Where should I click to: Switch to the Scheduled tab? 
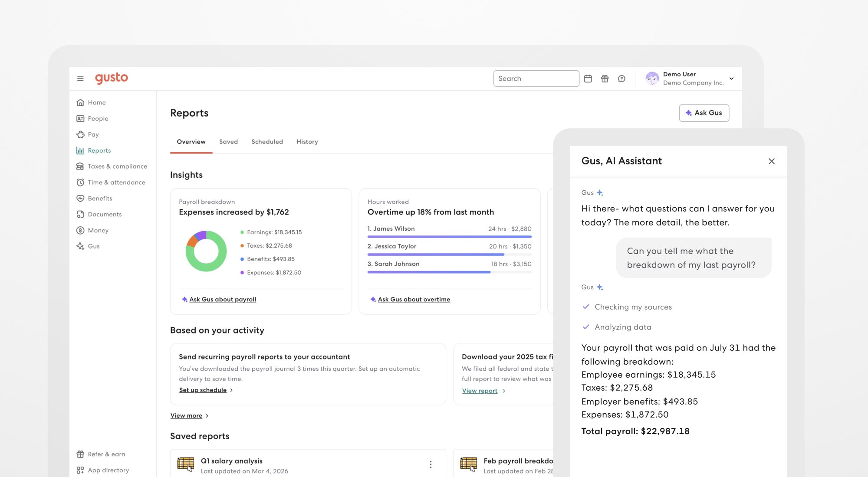click(x=267, y=142)
